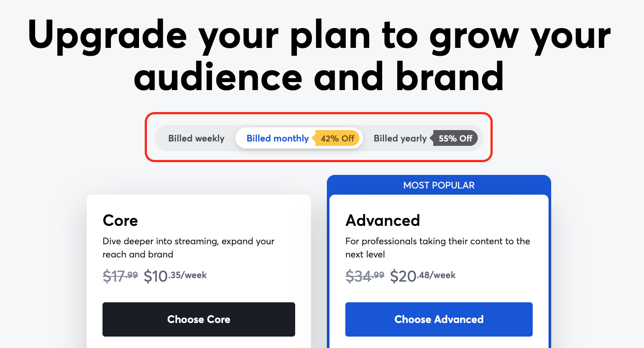Click the Core plan title

click(x=120, y=220)
